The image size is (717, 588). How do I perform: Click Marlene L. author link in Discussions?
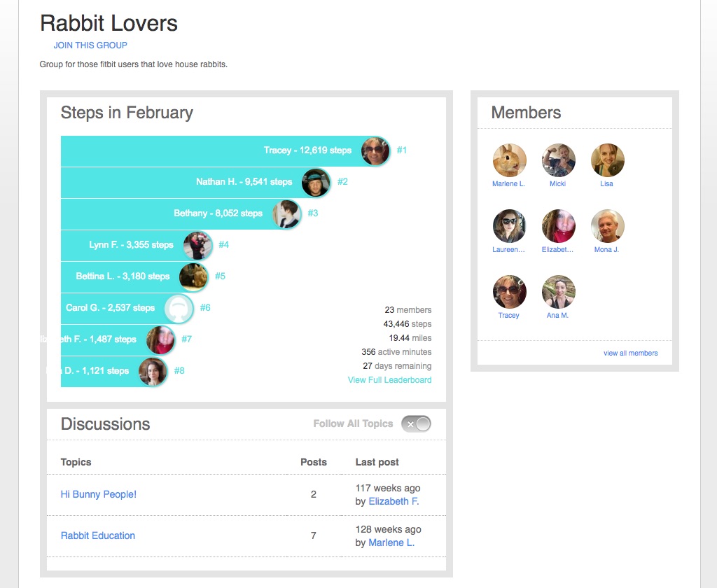[x=391, y=542]
